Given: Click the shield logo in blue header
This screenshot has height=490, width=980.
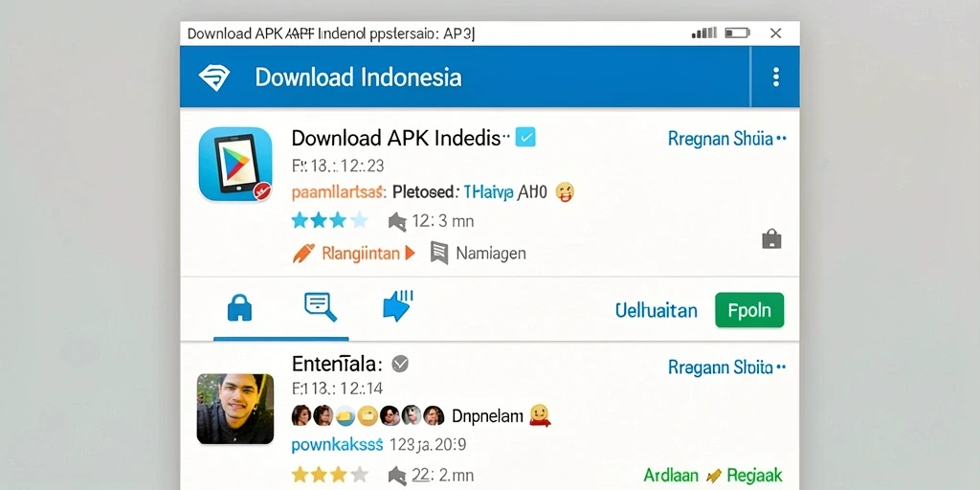Looking at the screenshot, I should coord(213,78).
